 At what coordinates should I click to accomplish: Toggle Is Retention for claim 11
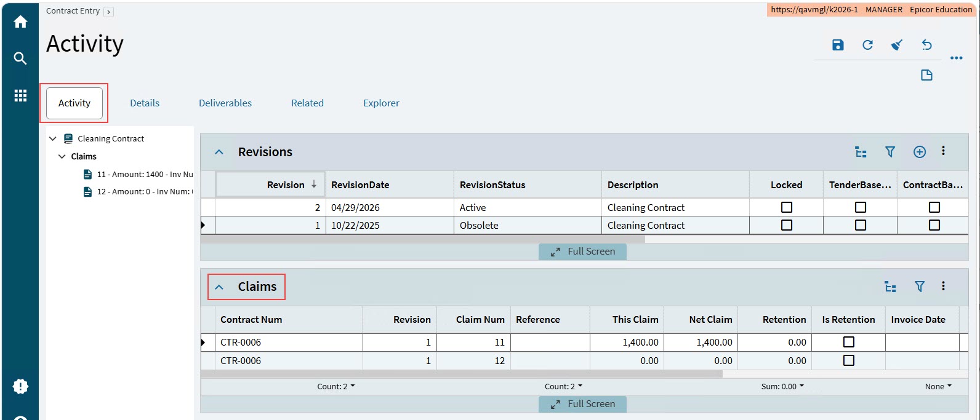coord(849,342)
